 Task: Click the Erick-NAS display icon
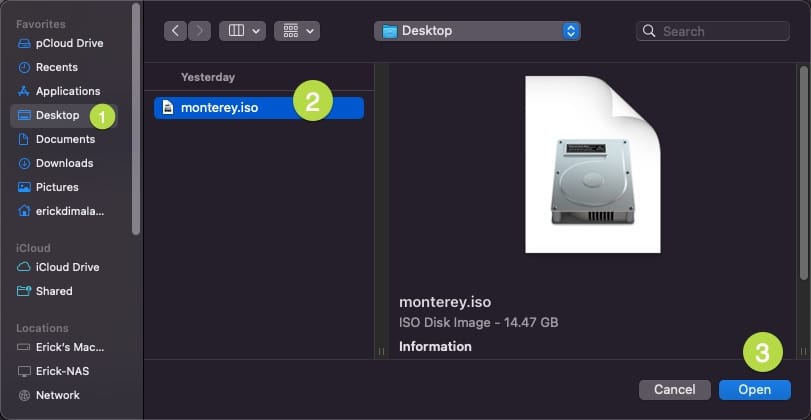24,371
